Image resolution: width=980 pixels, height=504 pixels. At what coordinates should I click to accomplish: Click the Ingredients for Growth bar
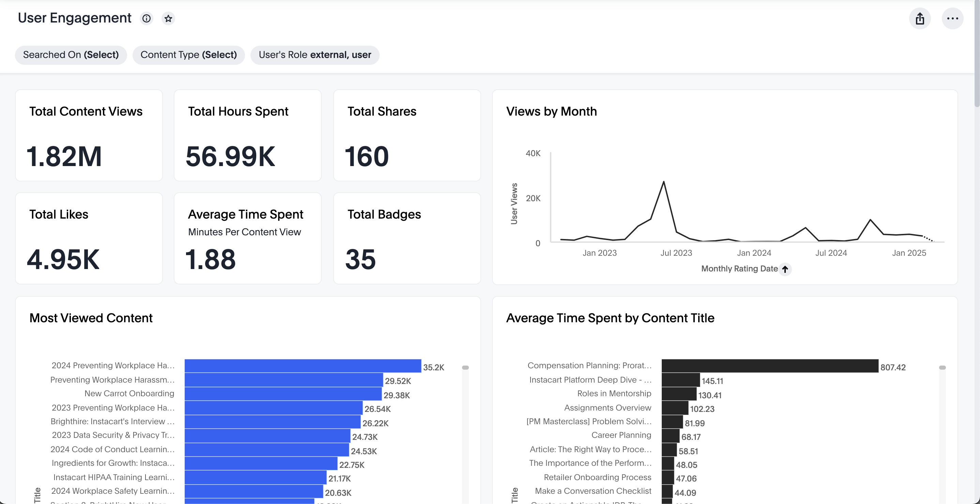[x=261, y=463]
